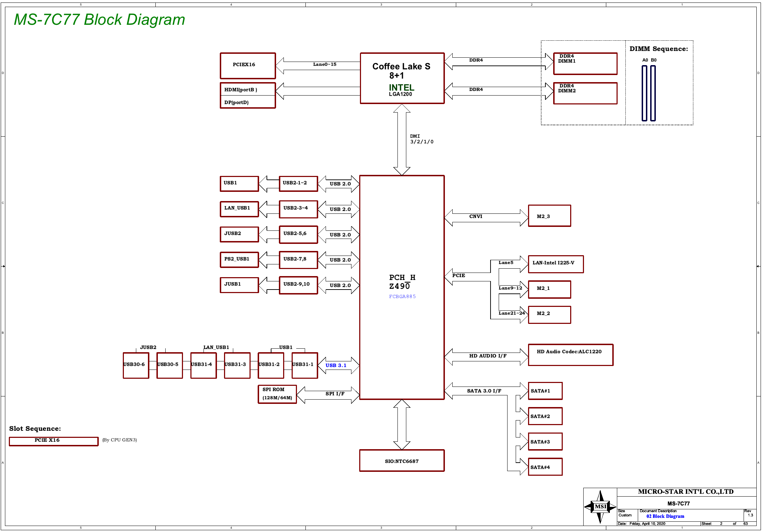Click the PCIE X16 slot sequence bar
This screenshot has height=532, width=762.
click(54, 441)
